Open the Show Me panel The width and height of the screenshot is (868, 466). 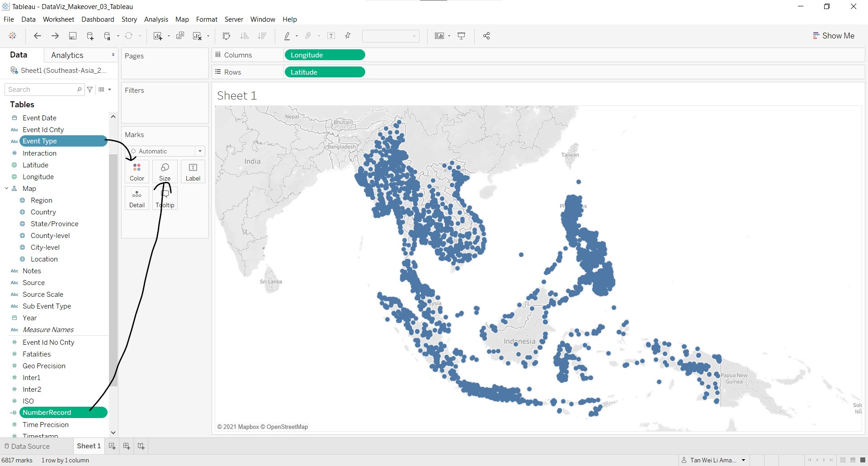click(833, 36)
